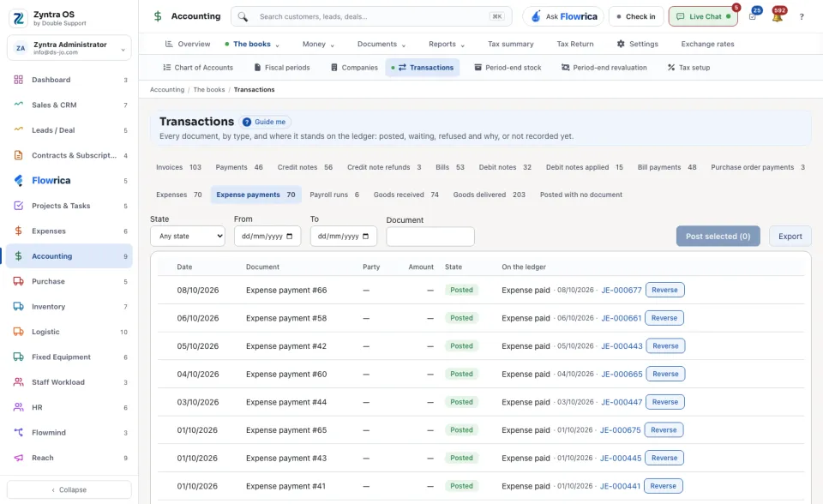Filter by Invoices 103
This screenshot has height=504, width=823.
(x=178, y=167)
